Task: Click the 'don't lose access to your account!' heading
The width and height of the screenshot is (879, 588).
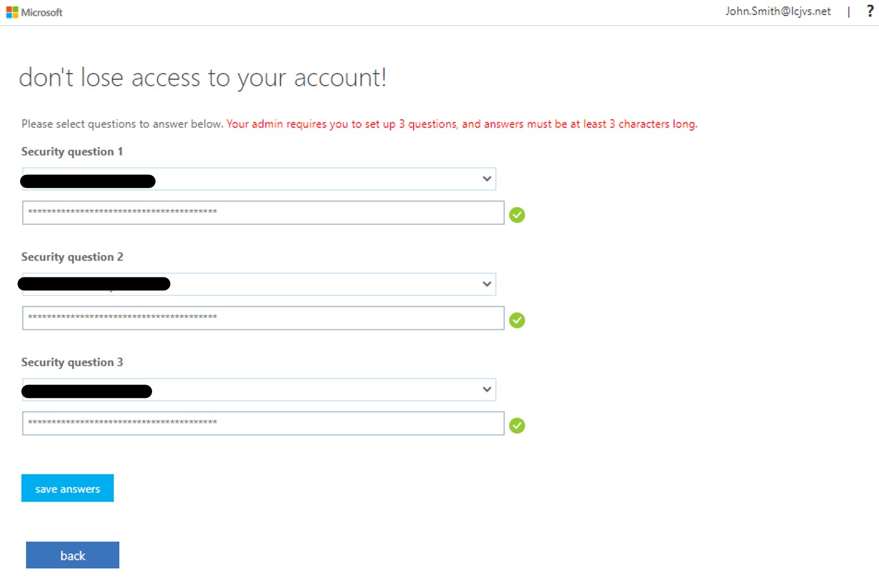Action: pos(203,78)
